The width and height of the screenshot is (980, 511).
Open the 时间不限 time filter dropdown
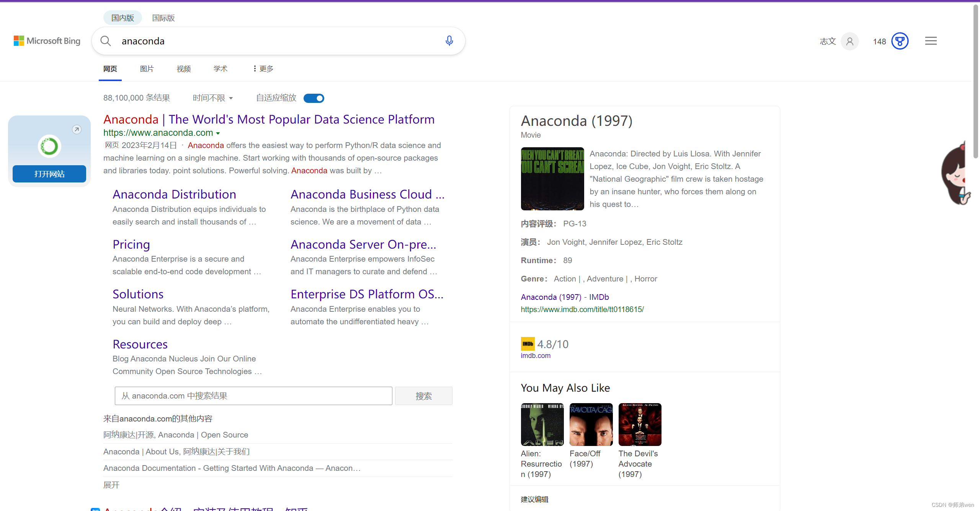coord(213,98)
